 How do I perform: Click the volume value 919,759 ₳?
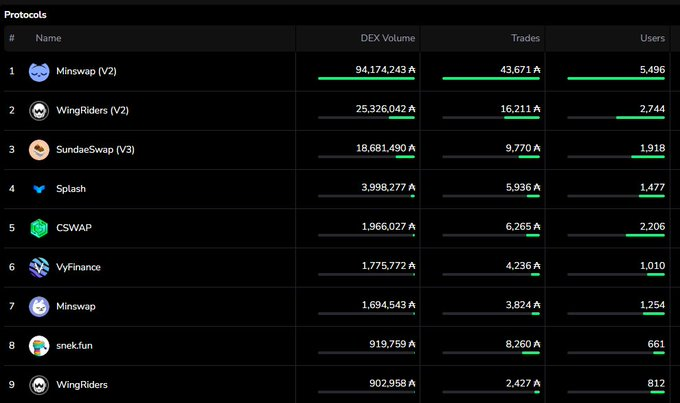coord(392,344)
